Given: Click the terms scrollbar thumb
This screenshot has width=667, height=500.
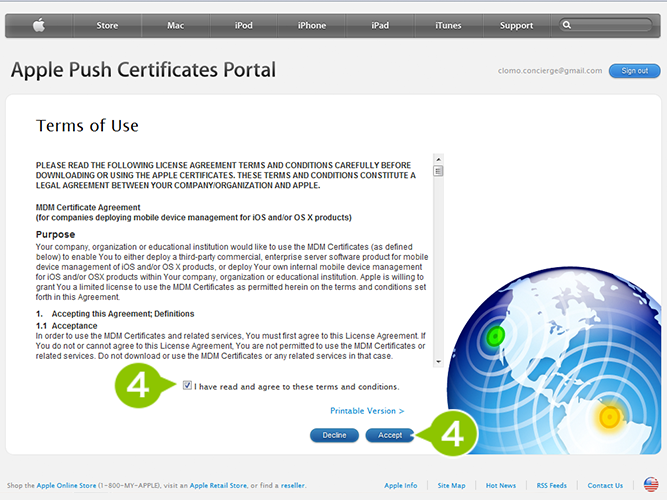Looking at the screenshot, I should tap(438, 171).
